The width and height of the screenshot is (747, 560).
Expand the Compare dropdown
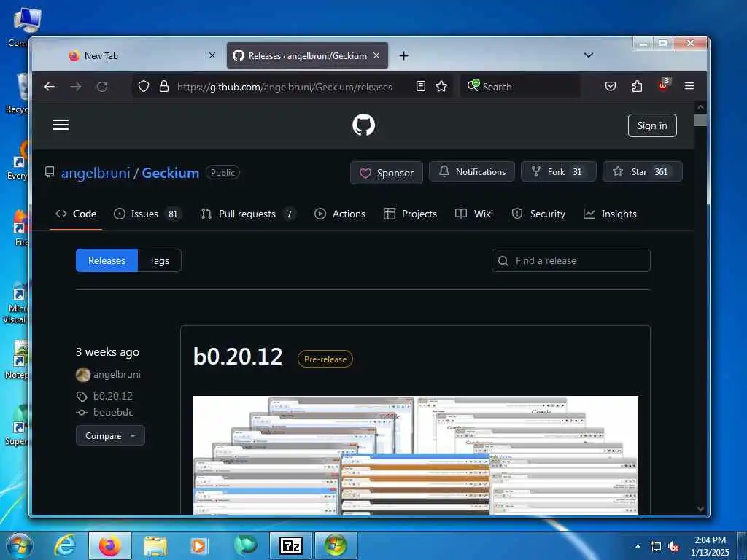110,436
